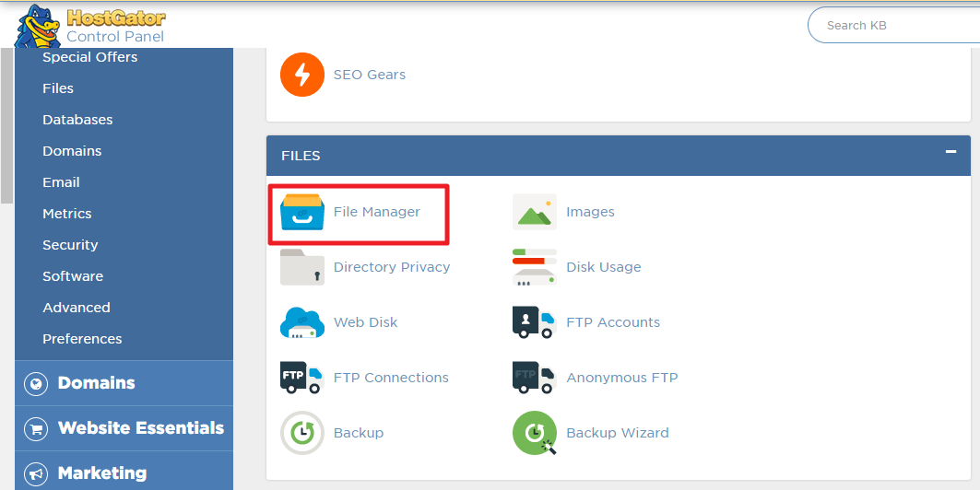980x490 pixels.
Task: Click the FTP Accounts truck icon
Action: tap(535, 322)
